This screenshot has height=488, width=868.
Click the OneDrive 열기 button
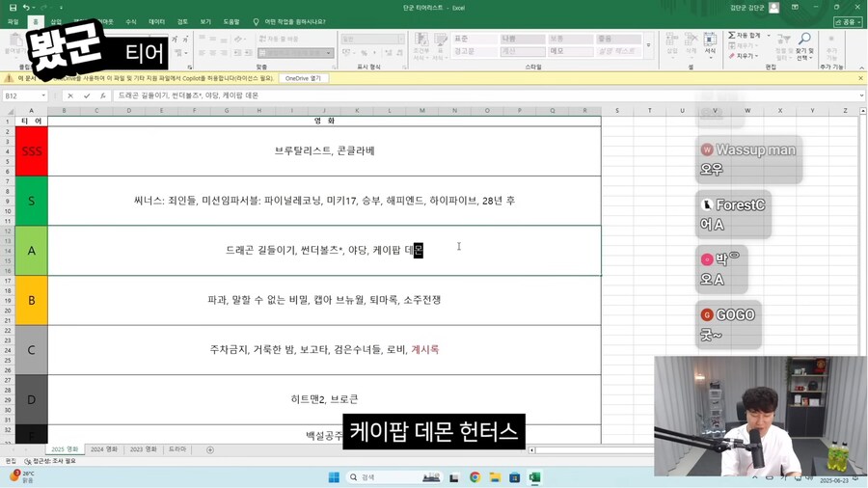coord(303,78)
